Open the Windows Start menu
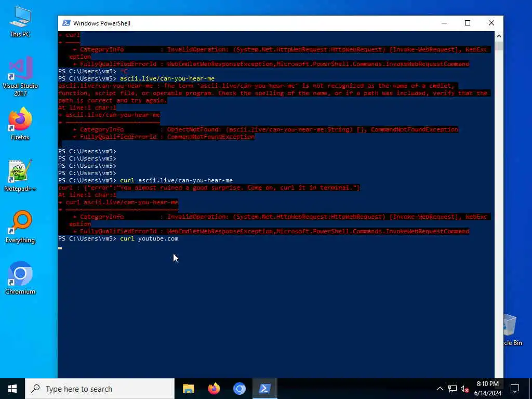The width and height of the screenshot is (532, 399). (12, 389)
